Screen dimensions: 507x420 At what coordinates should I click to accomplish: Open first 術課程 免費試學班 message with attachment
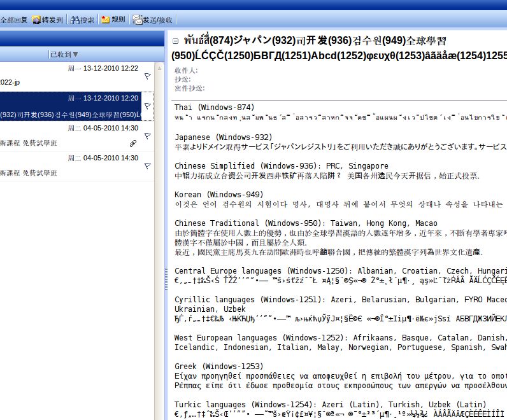pos(76,136)
